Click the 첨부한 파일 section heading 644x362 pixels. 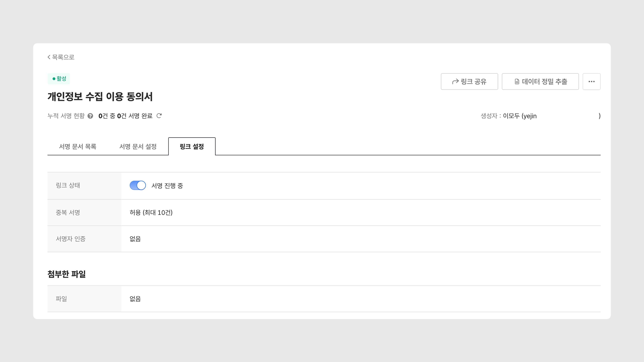67,274
